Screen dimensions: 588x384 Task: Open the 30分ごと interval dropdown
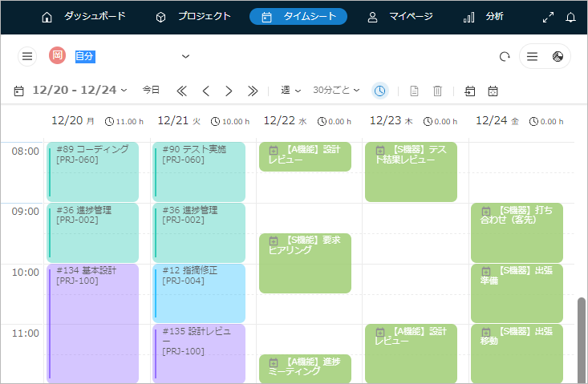336,91
